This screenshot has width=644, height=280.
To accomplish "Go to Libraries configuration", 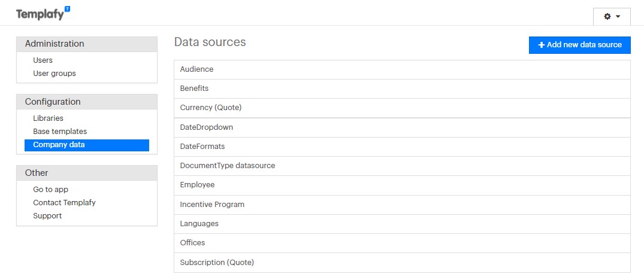I will coord(48,118).
